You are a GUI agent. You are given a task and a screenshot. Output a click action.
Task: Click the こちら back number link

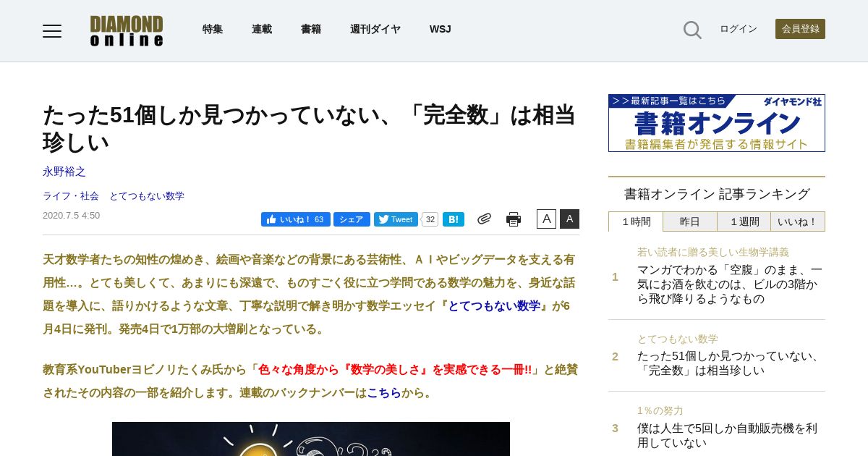point(384,392)
